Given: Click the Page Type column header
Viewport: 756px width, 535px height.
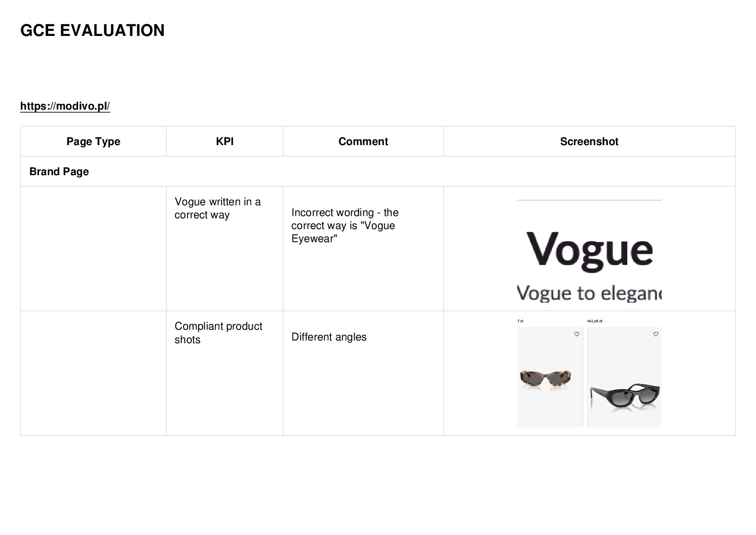Looking at the screenshot, I should point(93,141).
